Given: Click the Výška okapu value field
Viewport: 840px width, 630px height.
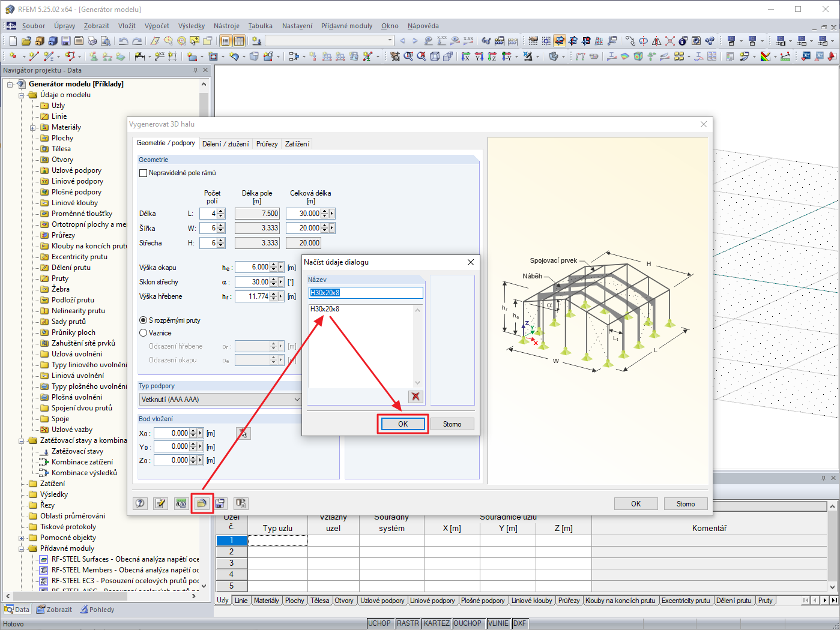Looking at the screenshot, I should point(252,267).
